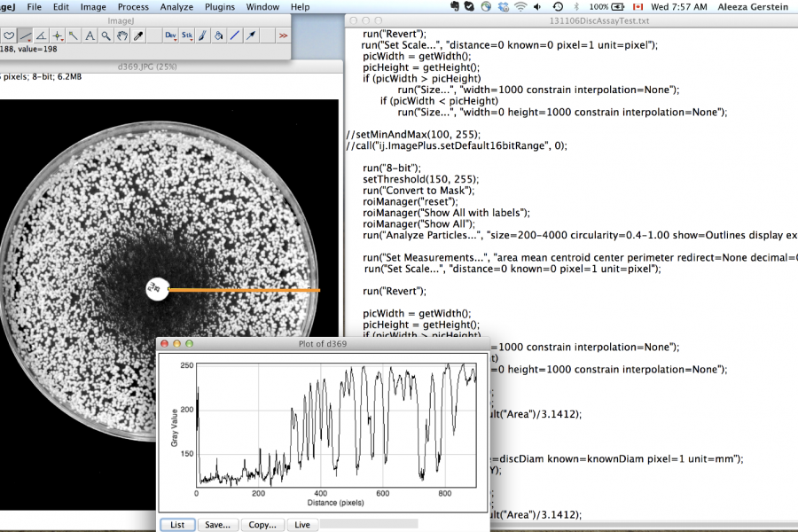Image resolution: width=798 pixels, height=532 pixels.
Task: Select the Angle tool
Action: pyautogui.click(x=41, y=35)
